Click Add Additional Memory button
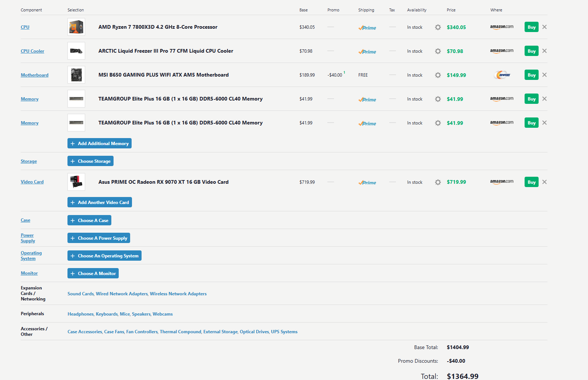Viewport: 588px width, 380px height. (x=100, y=143)
